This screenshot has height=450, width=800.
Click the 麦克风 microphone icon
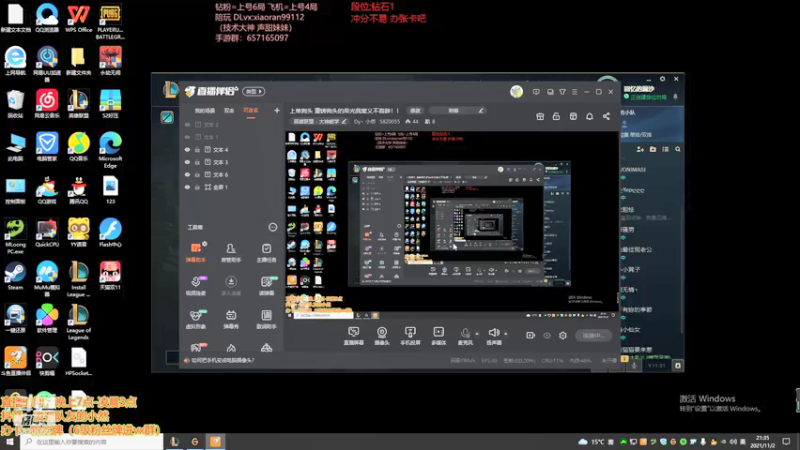[465, 334]
